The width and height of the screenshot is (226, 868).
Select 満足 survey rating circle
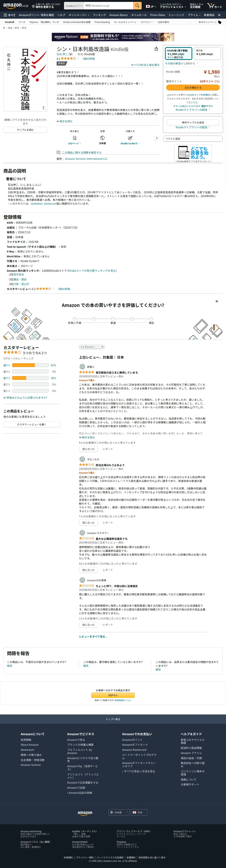click(x=151, y=319)
